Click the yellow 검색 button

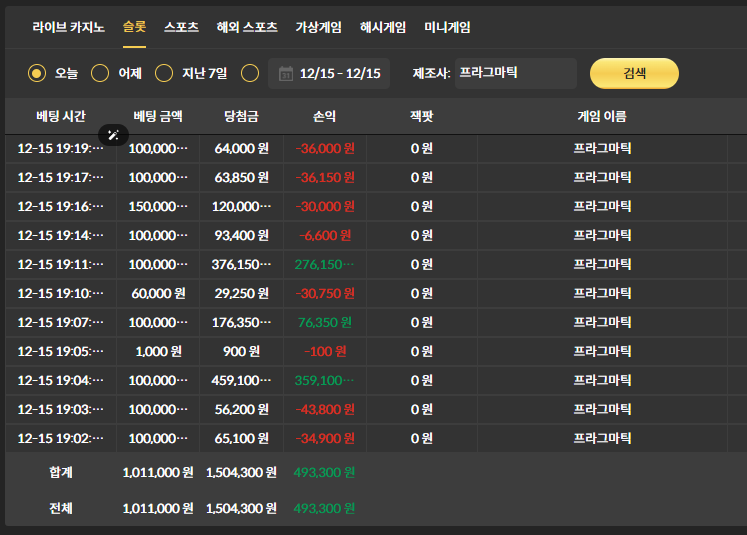coord(634,73)
